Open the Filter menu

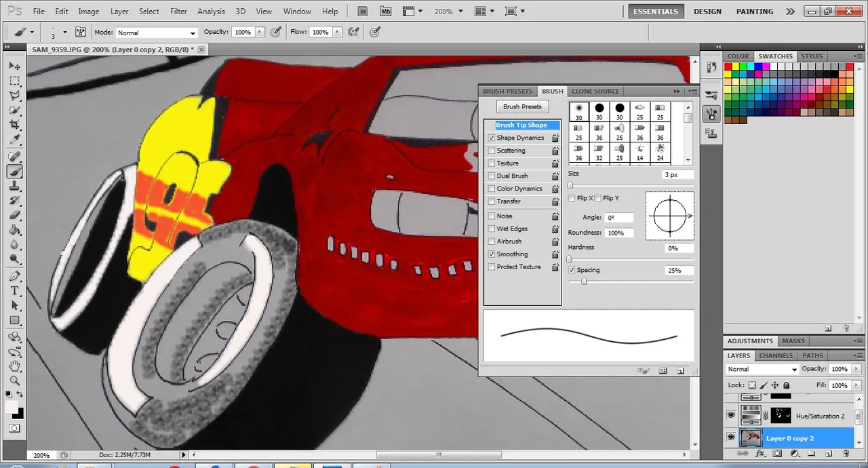[179, 12]
